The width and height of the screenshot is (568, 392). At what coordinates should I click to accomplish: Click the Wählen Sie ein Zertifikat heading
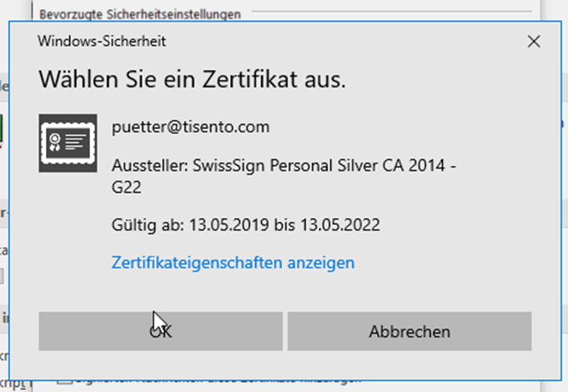click(193, 79)
